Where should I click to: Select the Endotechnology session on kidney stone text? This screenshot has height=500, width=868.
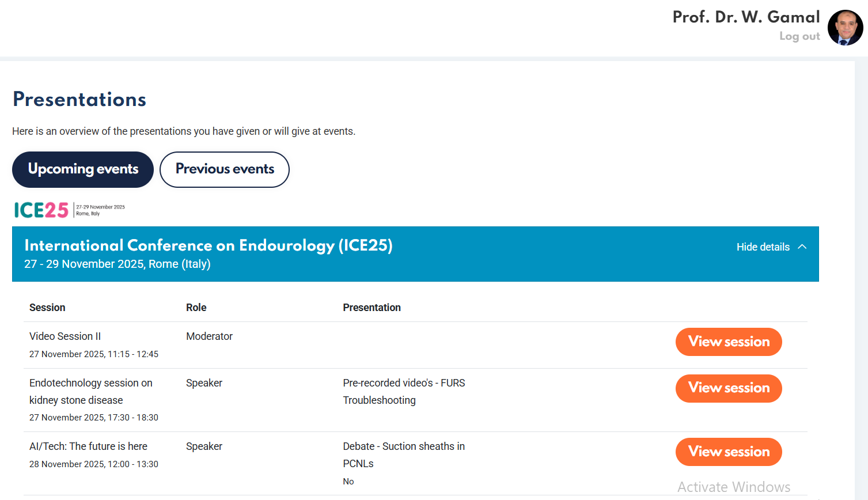click(x=90, y=391)
